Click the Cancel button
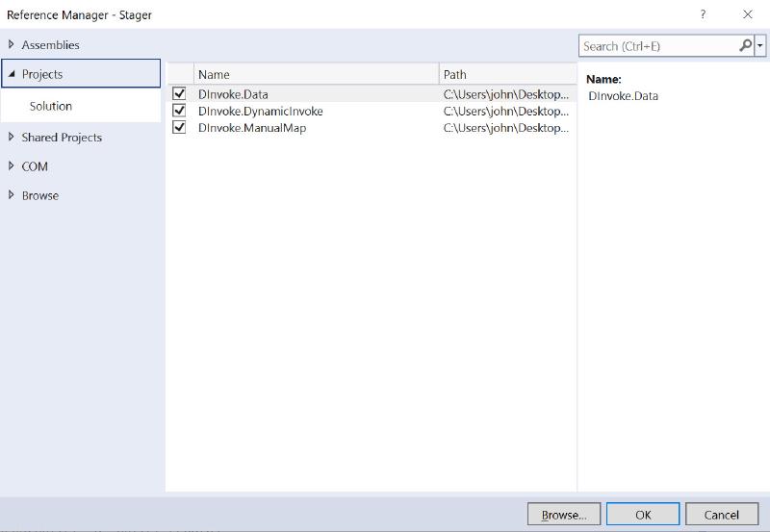The height and width of the screenshot is (532, 770). pyautogui.click(x=721, y=515)
